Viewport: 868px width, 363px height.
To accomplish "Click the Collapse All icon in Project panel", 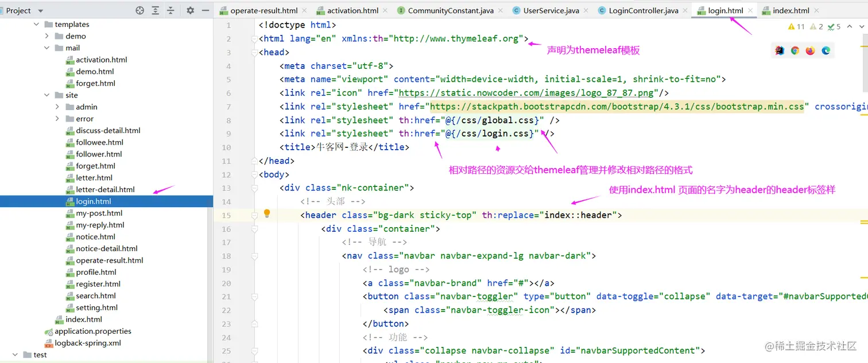I will coord(170,10).
